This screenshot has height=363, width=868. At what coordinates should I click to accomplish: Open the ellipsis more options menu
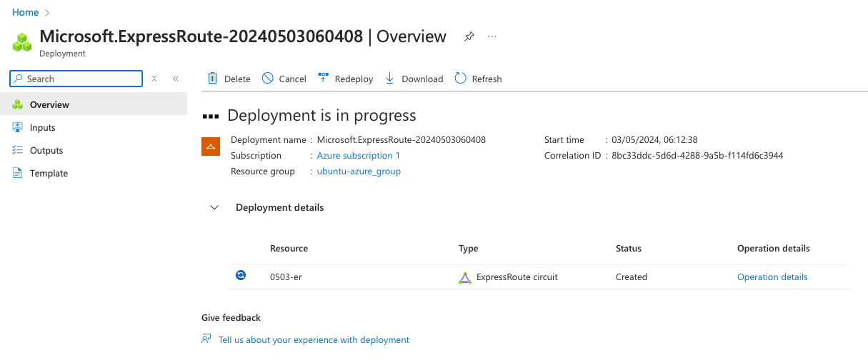coord(492,36)
